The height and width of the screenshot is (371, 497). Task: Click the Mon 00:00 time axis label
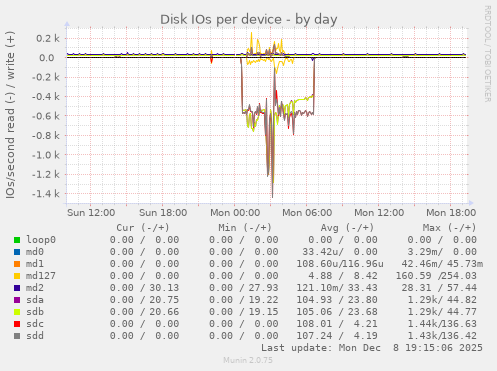coord(235,213)
